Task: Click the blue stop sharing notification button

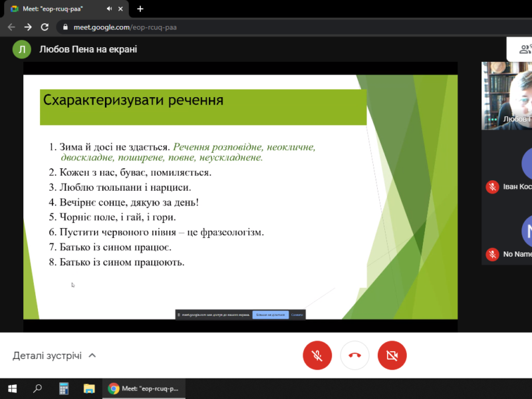Action: (x=270, y=315)
